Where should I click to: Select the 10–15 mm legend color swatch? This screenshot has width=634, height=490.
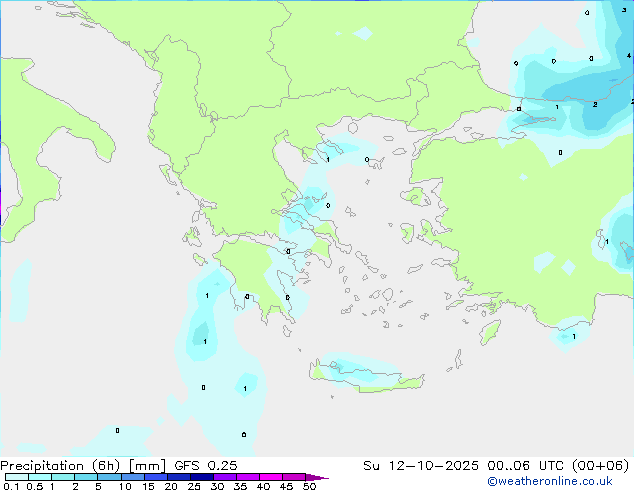click(133, 477)
